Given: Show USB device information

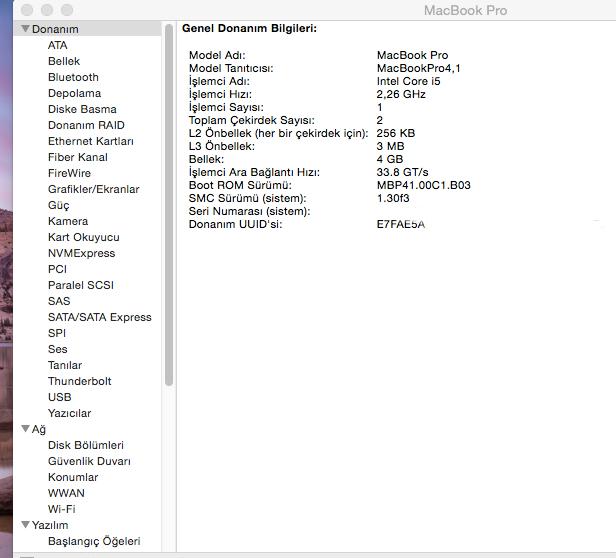Looking at the screenshot, I should pyautogui.click(x=59, y=397).
